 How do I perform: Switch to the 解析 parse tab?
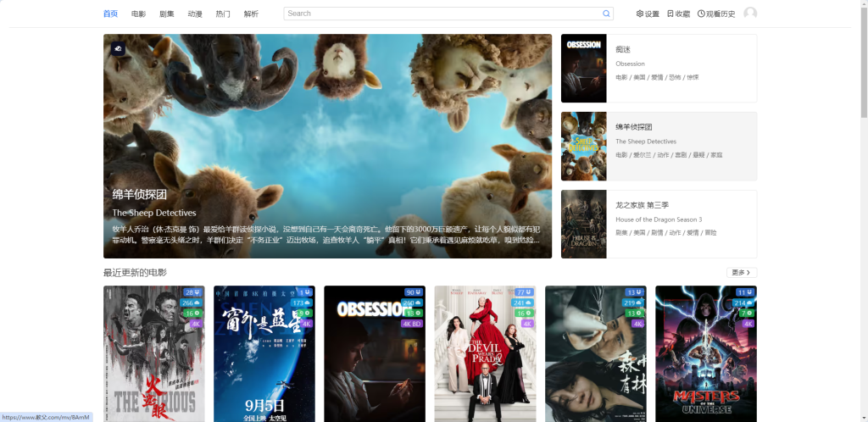coord(251,14)
